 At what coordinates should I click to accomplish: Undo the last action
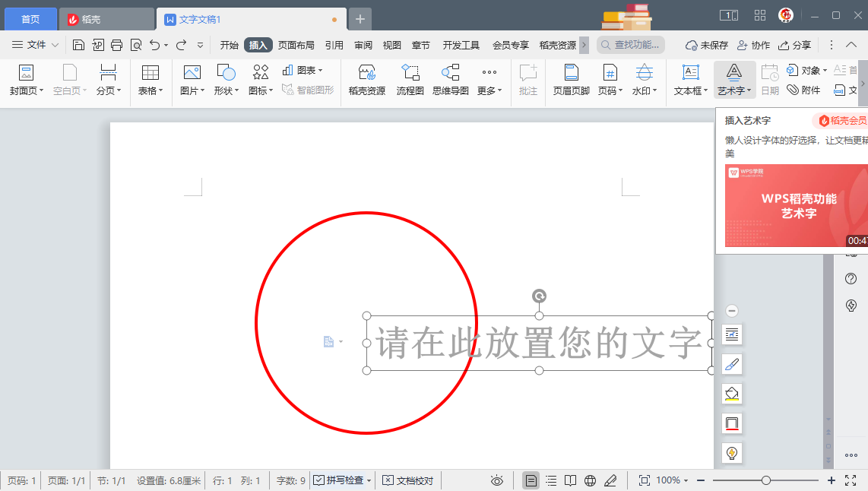(x=155, y=46)
